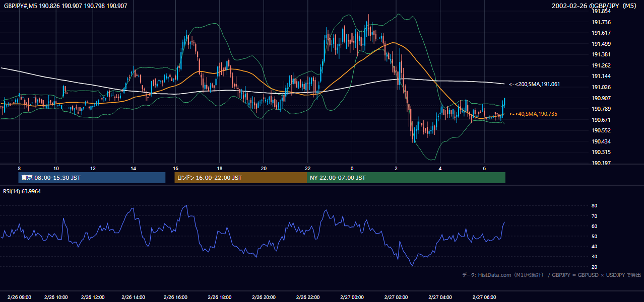The height and width of the screenshot is (302, 644).
Task: Click the 2/27 02:00 date label
Action: coord(396,297)
